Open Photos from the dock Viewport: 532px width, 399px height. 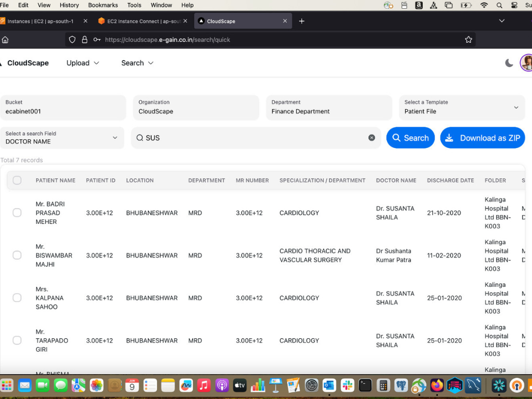click(96, 385)
